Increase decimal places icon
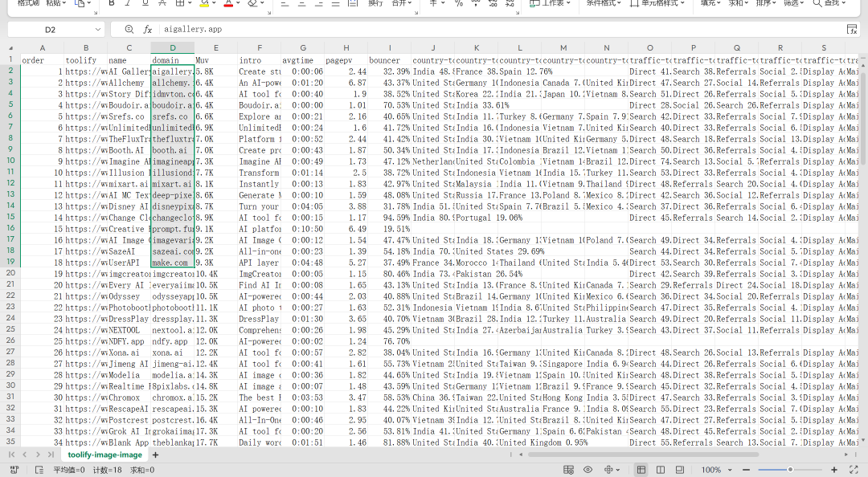Image resolution: width=868 pixels, height=477 pixels. (493, 3)
